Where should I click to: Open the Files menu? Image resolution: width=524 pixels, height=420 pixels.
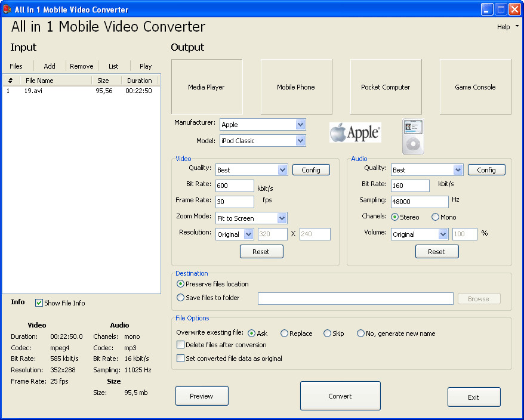pos(16,66)
